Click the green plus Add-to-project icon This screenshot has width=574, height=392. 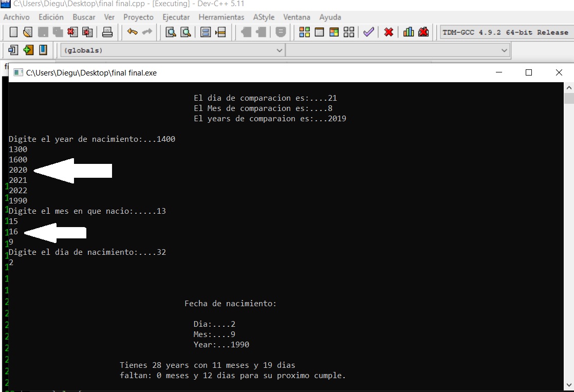point(28,50)
